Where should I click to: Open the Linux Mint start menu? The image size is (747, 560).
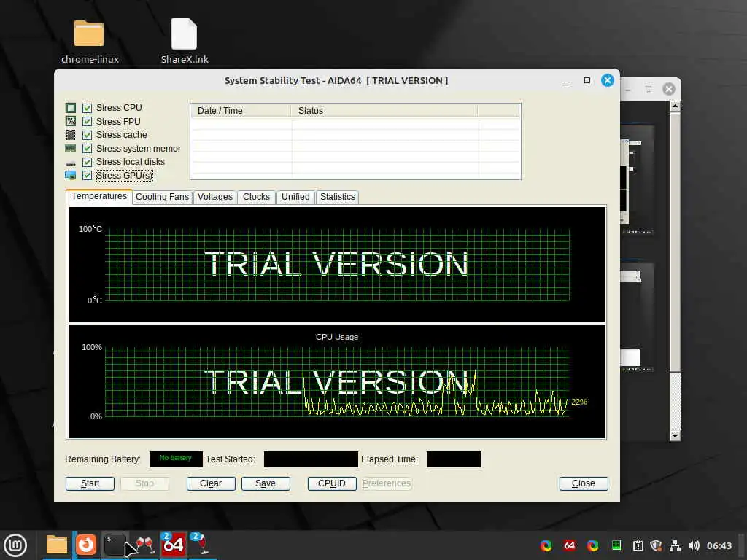(x=15, y=545)
